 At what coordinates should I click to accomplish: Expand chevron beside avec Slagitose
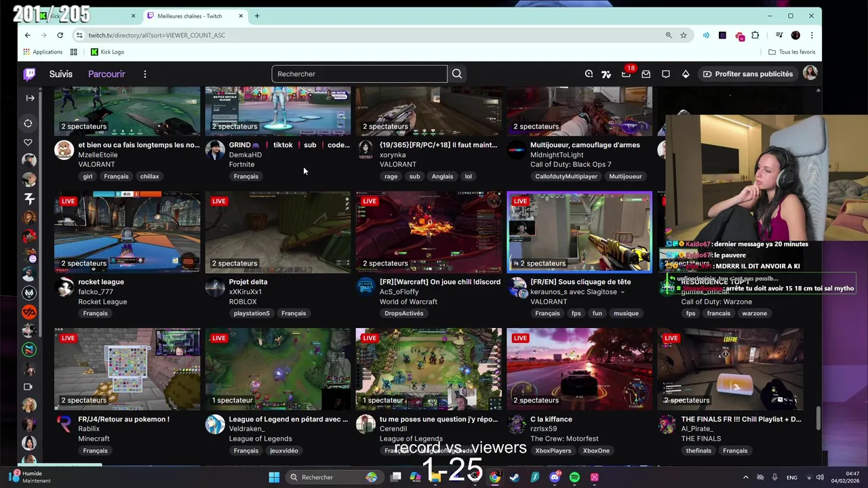tap(622, 292)
